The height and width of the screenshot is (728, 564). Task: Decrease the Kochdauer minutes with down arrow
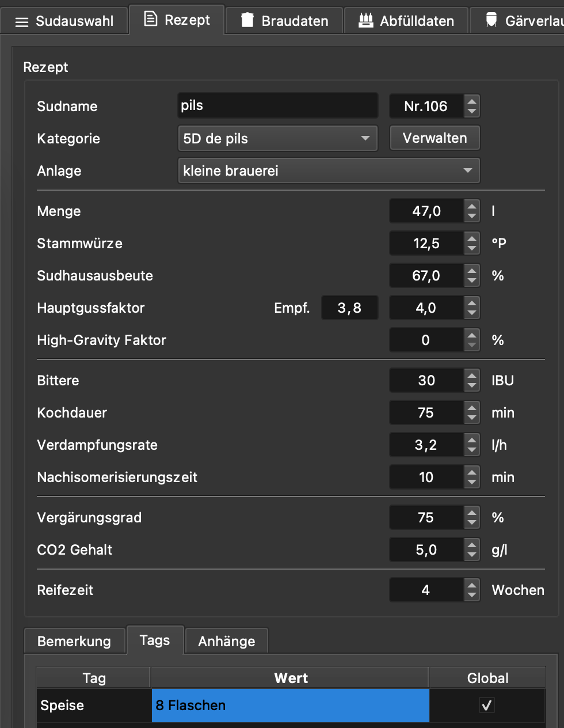(x=472, y=418)
